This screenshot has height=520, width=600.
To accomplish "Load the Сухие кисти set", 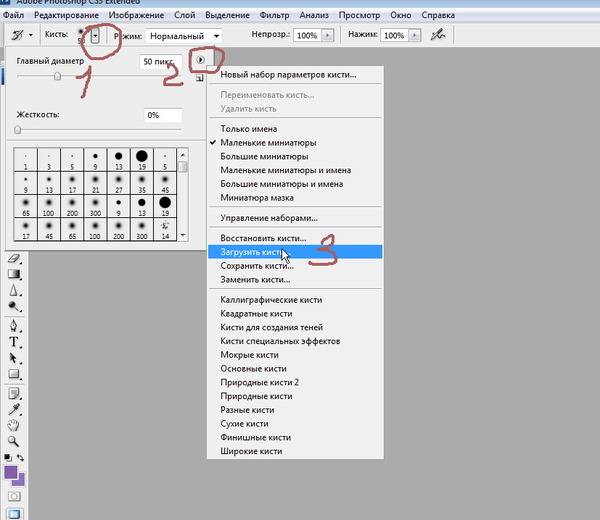I will [x=295, y=424].
